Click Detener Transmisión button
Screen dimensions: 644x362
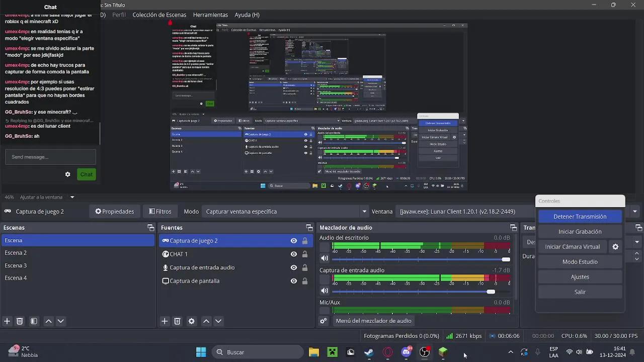coord(580,217)
